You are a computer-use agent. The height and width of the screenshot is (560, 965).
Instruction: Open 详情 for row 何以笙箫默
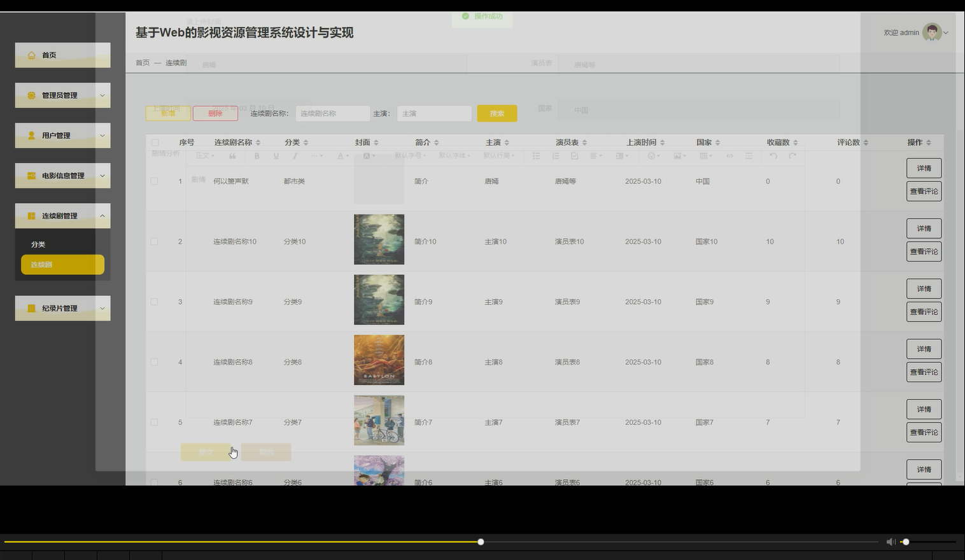924,168
